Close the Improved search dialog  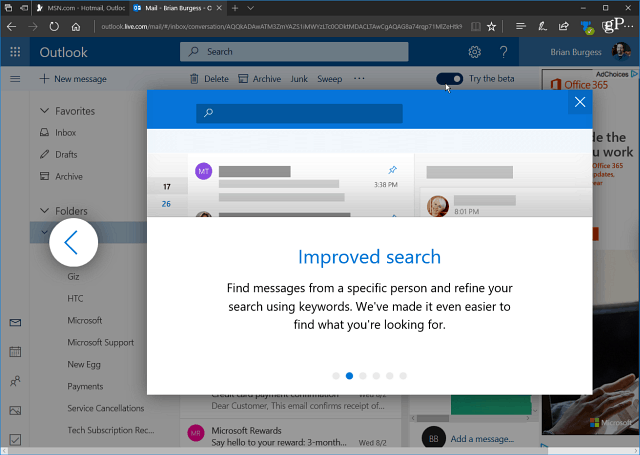580,102
